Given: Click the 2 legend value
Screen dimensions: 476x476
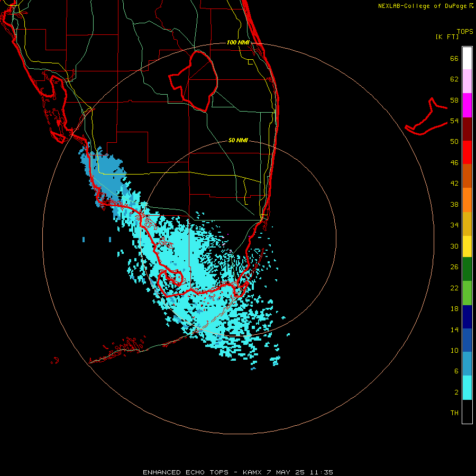Looking at the screenshot, I should (x=456, y=392).
